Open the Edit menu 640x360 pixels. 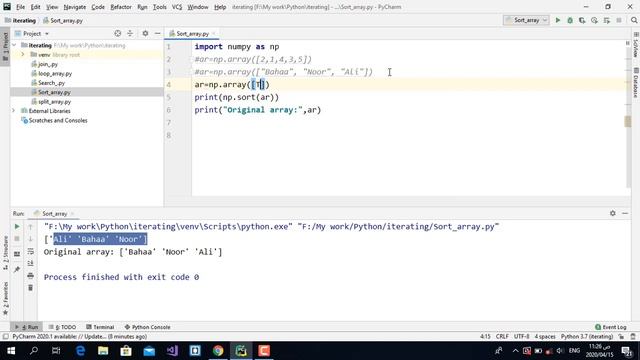pyautogui.click(x=36, y=7)
